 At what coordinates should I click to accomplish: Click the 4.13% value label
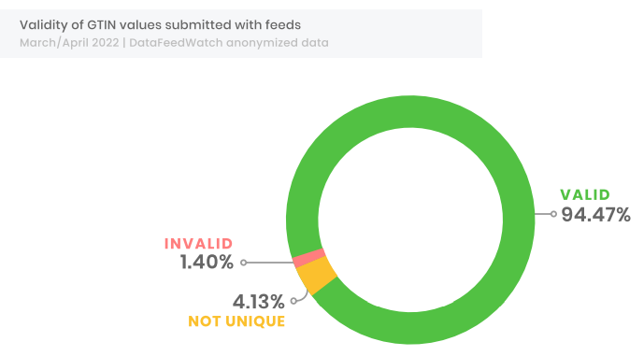258,302
